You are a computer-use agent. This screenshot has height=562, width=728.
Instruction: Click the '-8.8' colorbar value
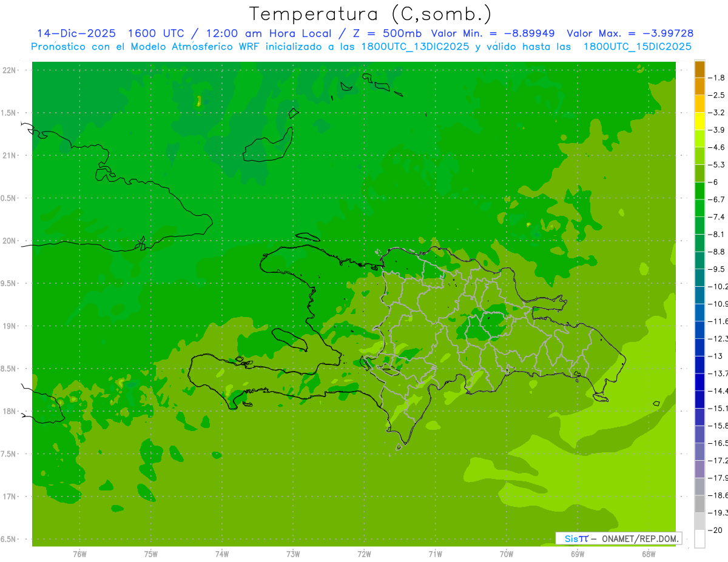click(716, 252)
